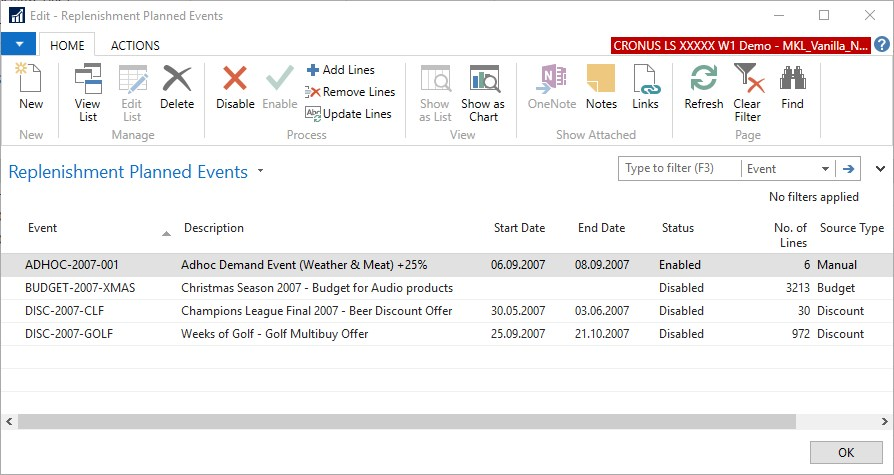Expand Replenishment Planned Events title dropdown
Viewport: 894px width, 475px height.
pos(261,171)
